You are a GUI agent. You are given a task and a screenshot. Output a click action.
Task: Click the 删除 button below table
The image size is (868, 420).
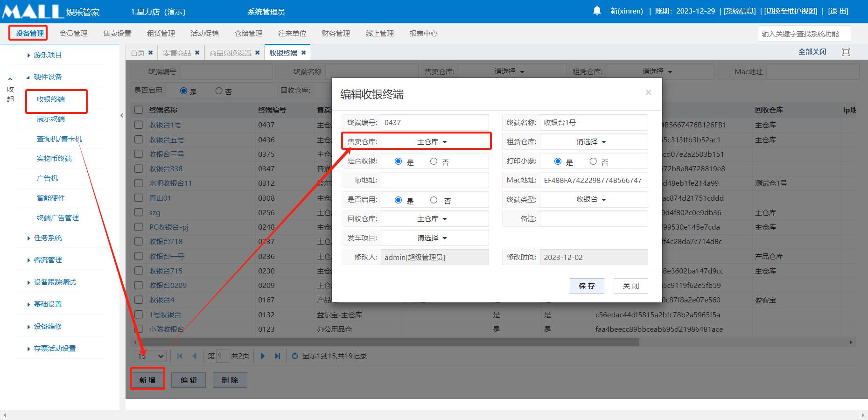230,380
